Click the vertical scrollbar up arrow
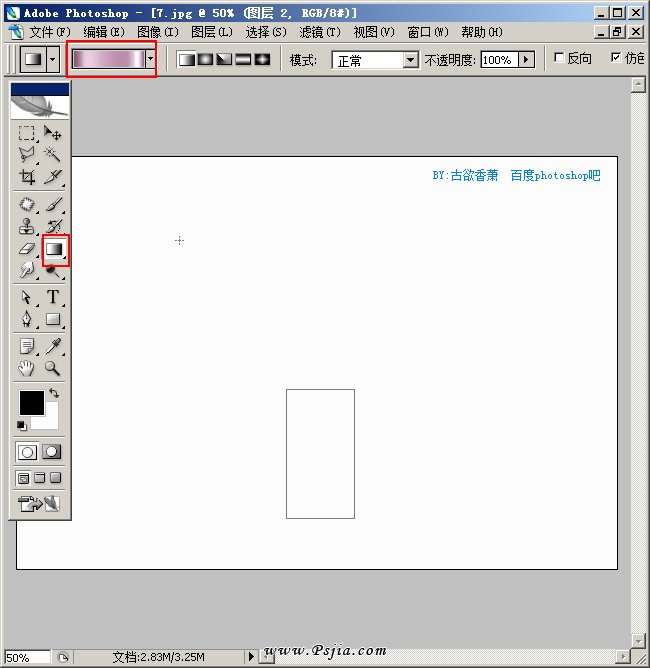The height and width of the screenshot is (668, 650). [638, 85]
